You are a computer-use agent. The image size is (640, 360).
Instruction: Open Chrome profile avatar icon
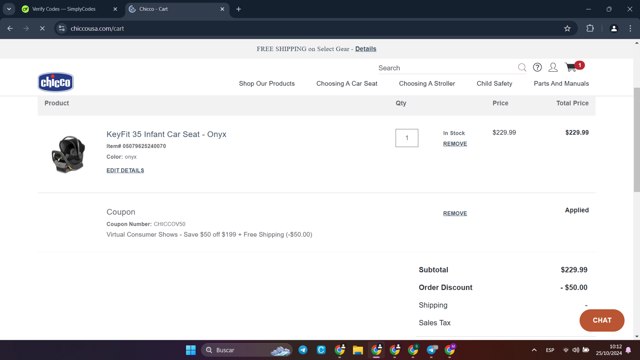pyautogui.click(x=613, y=29)
